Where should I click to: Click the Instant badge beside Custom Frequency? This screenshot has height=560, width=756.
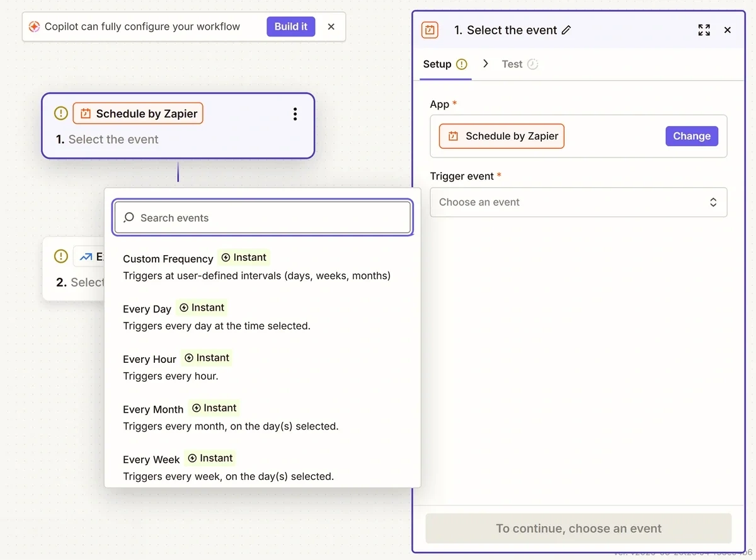click(244, 257)
